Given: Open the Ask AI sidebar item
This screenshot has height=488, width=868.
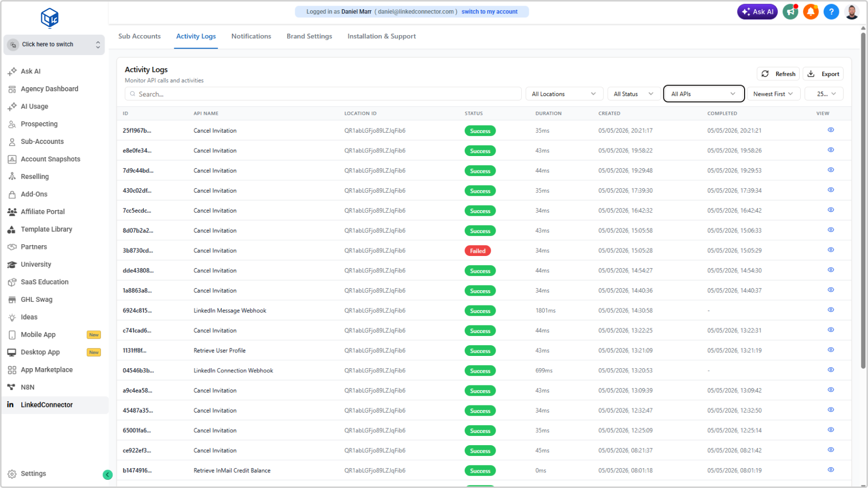Looking at the screenshot, I should 31,71.
